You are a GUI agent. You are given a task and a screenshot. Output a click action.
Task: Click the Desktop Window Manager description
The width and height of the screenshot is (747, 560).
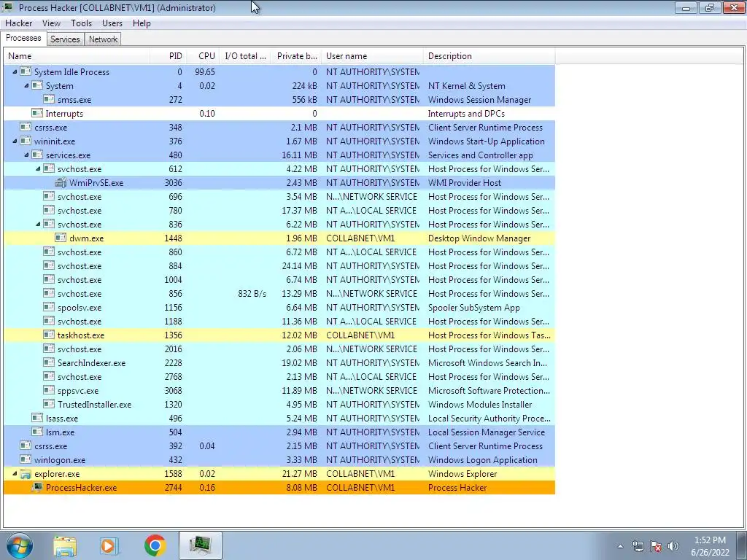coord(479,238)
